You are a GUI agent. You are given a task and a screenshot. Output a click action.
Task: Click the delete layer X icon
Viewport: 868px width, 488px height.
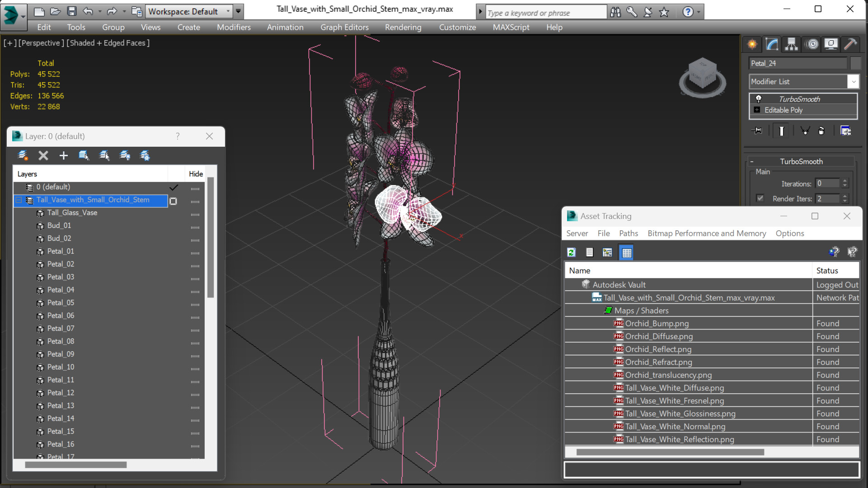point(43,156)
